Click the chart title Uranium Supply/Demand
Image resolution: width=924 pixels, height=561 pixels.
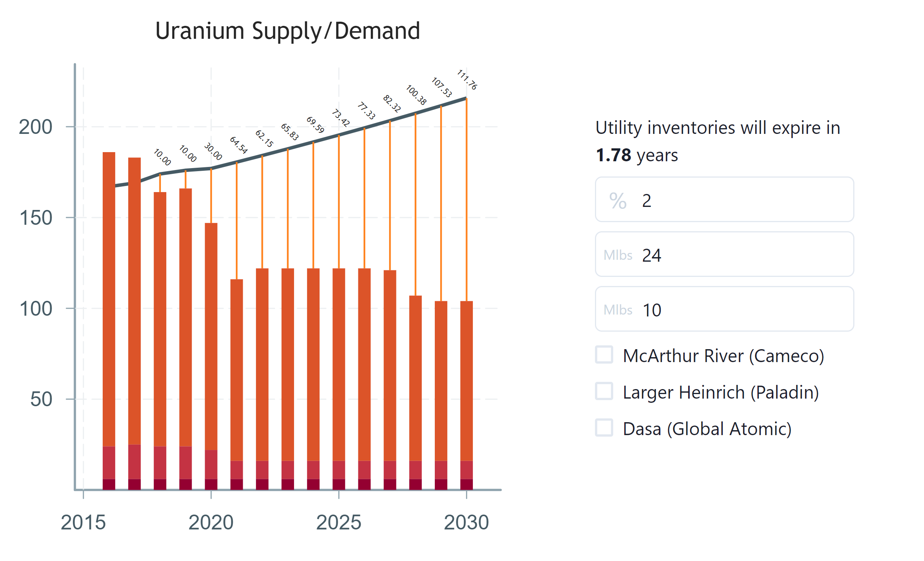[x=288, y=31]
